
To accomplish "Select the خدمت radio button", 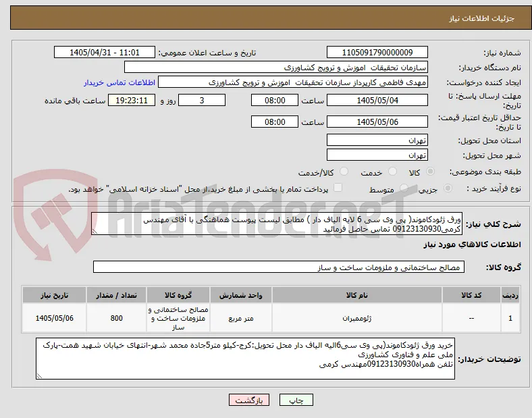I will click(392, 172).
